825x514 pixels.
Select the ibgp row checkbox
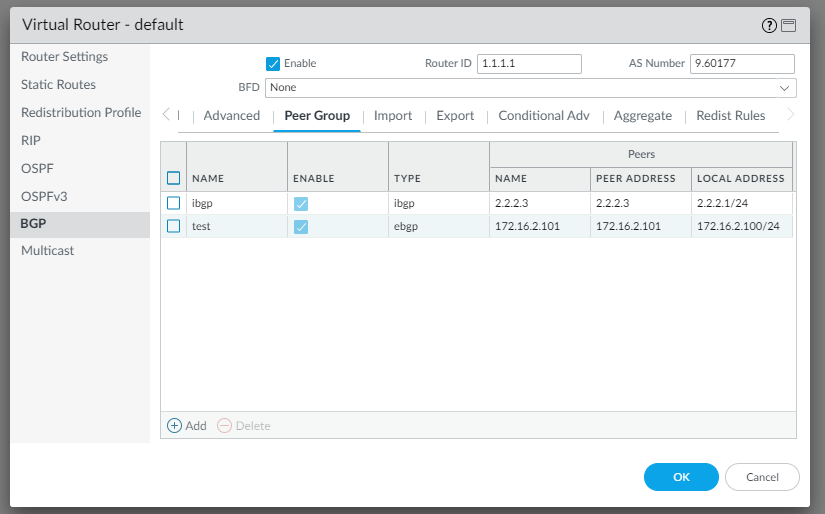point(174,203)
